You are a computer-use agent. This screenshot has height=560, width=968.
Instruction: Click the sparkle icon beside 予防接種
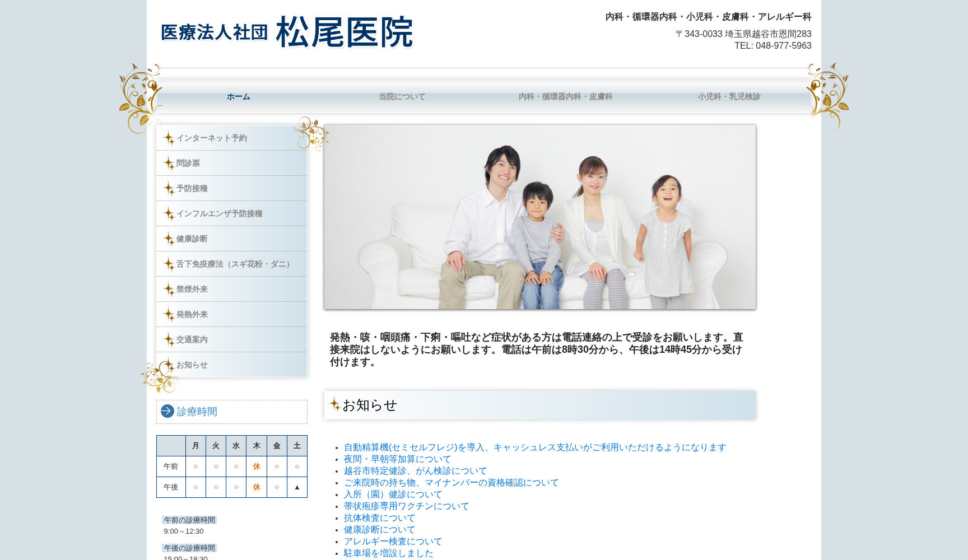[169, 189]
